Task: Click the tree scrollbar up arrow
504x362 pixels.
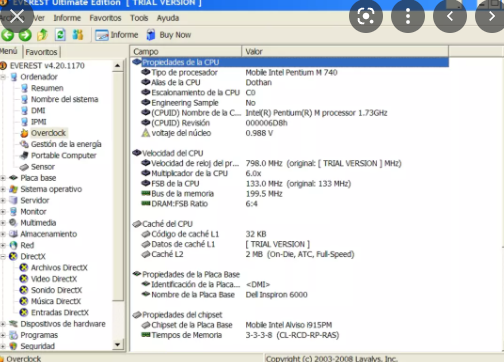Action: (x=117, y=66)
